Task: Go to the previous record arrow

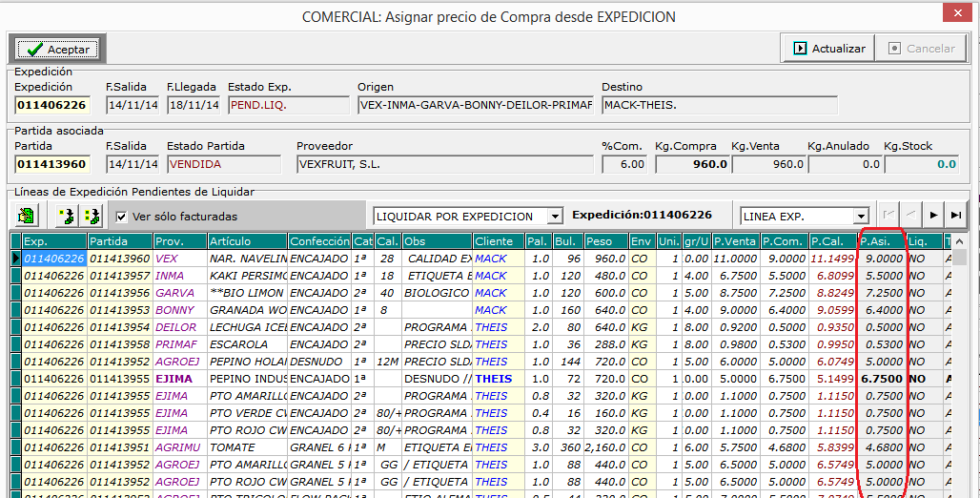Action: 910,216
